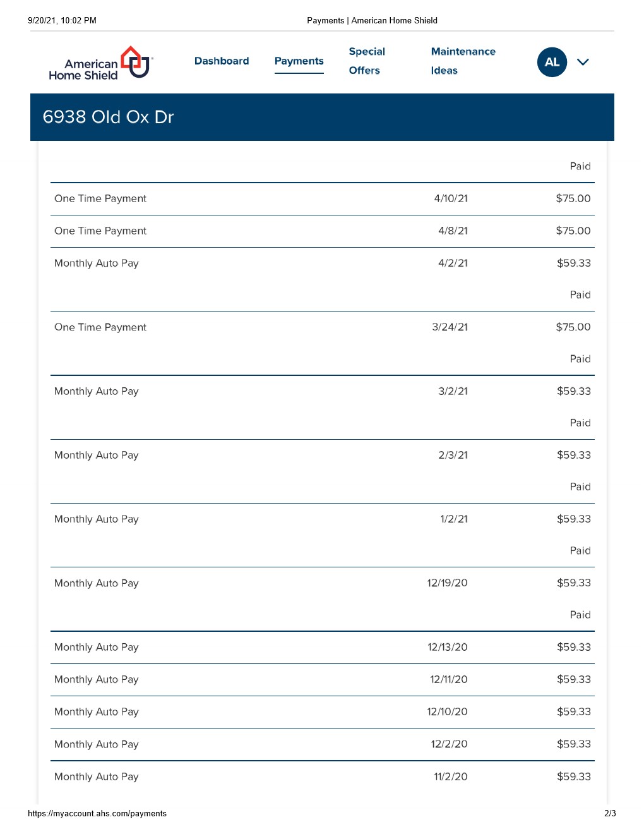Open the 3/2/21 Monthly Auto Pay row
Screen dimensions: 644x834
pyautogui.click(x=322, y=392)
